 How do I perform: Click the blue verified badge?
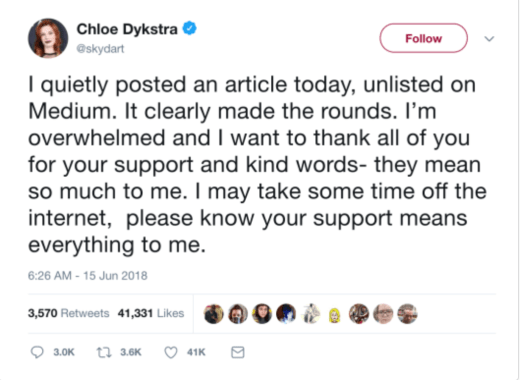tap(189, 28)
